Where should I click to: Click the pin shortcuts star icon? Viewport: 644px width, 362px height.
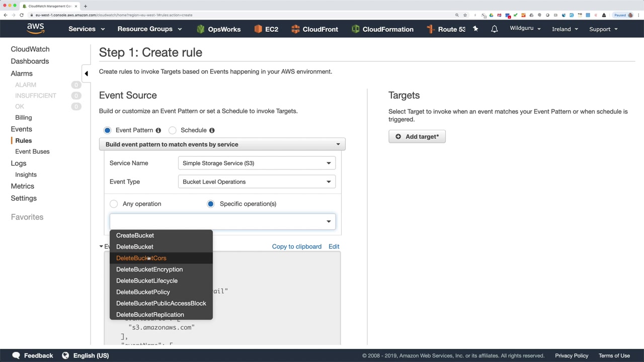click(x=475, y=29)
